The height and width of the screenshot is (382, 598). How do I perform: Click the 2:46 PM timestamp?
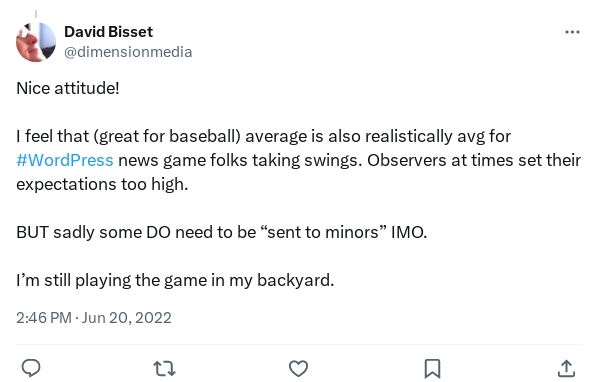point(44,318)
